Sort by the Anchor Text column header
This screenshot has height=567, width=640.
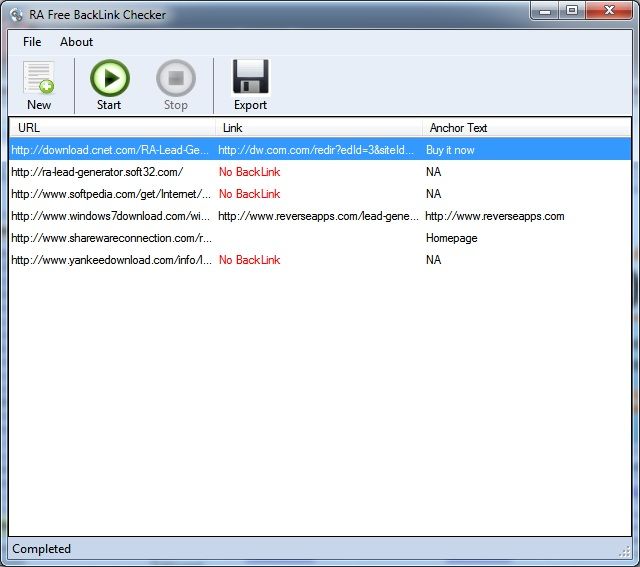pyautogui.click(x=527, y=128)
